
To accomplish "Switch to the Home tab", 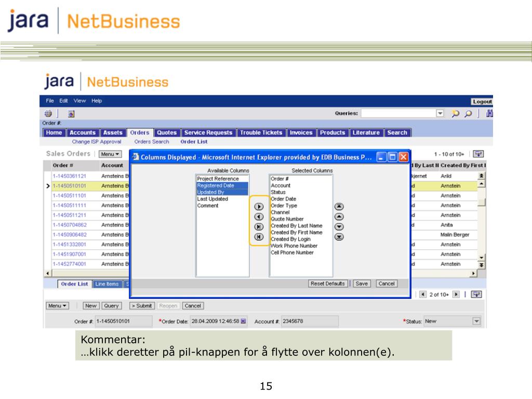I will (54, 132).
